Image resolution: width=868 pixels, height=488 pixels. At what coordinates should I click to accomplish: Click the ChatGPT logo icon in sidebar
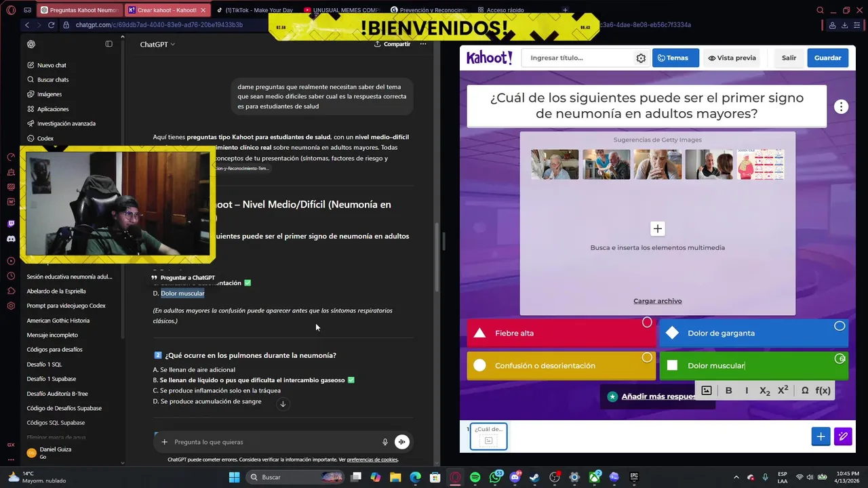pyautogui.click(x=31, y=44)
